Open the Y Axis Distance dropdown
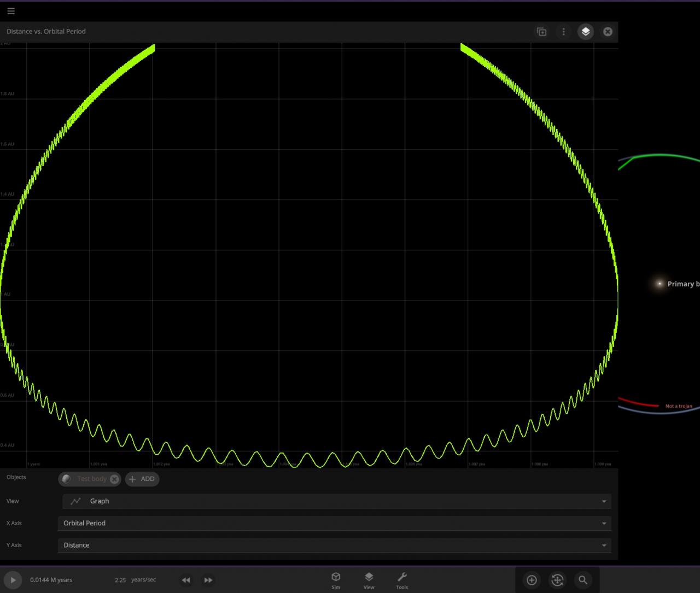This screenshot has width=700, height=593. pyautogui.click(x=334, y=545)
